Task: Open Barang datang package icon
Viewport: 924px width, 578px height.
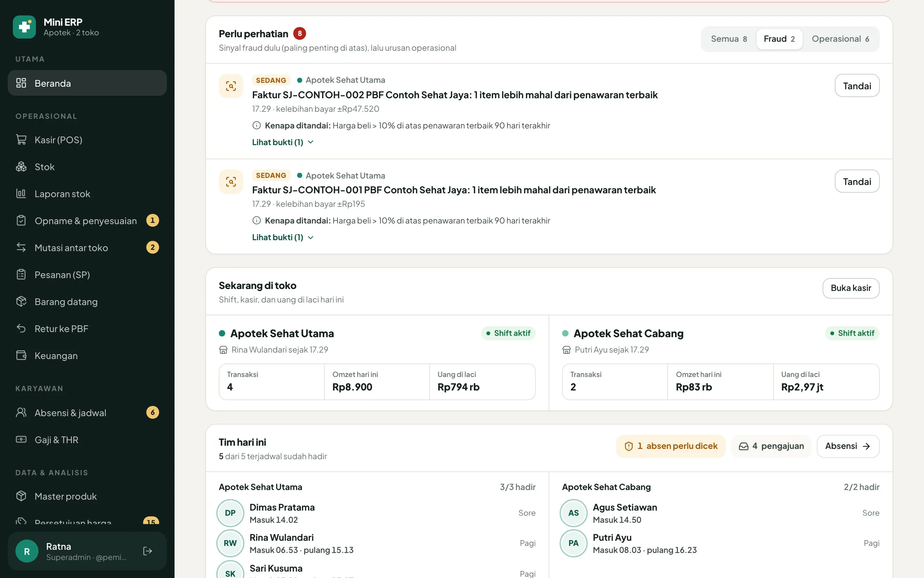Action: (21, 301)
